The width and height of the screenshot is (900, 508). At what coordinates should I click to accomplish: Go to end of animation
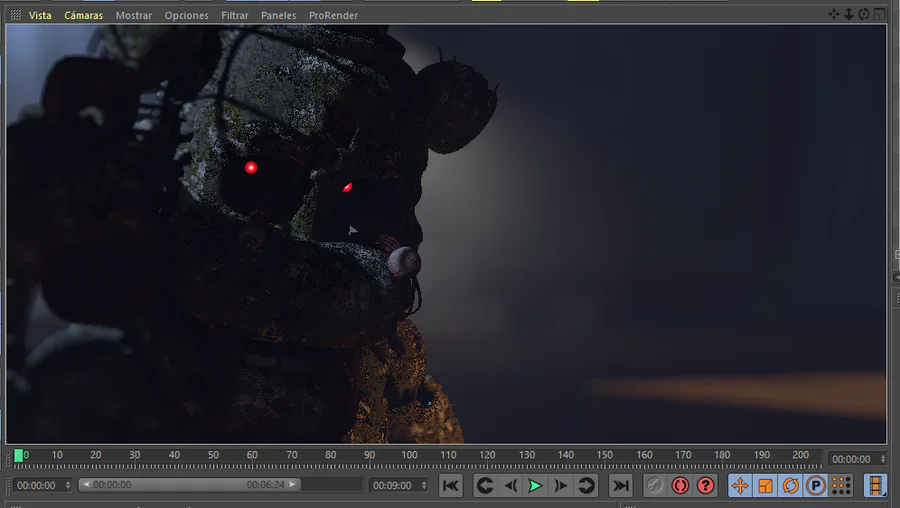pos(620,486)
